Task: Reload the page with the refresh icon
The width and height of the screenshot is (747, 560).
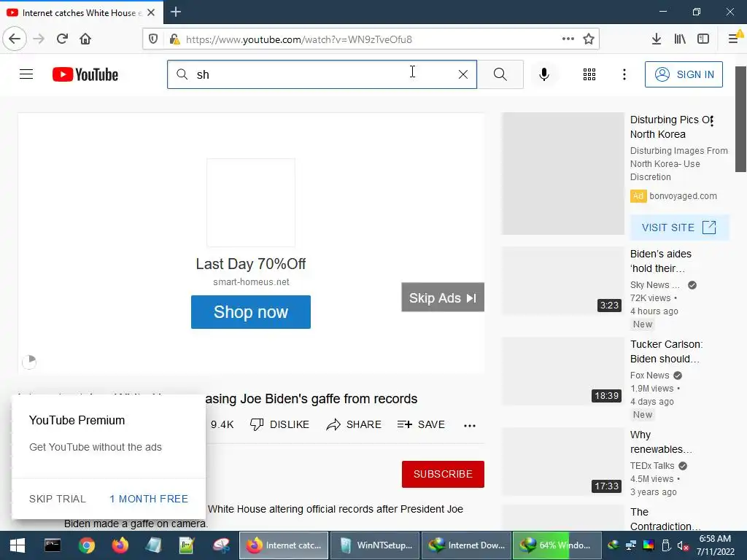Action: point(62,39)
